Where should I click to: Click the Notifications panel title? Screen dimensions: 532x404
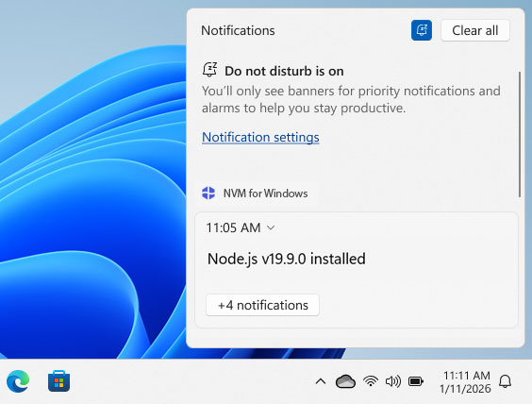pos(238,30)
